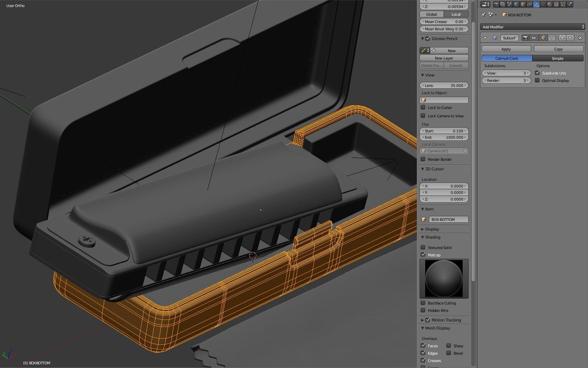Disable the Matcap checkbox
588x368 pixels.
pyautogui.click(x=423, y=255)
